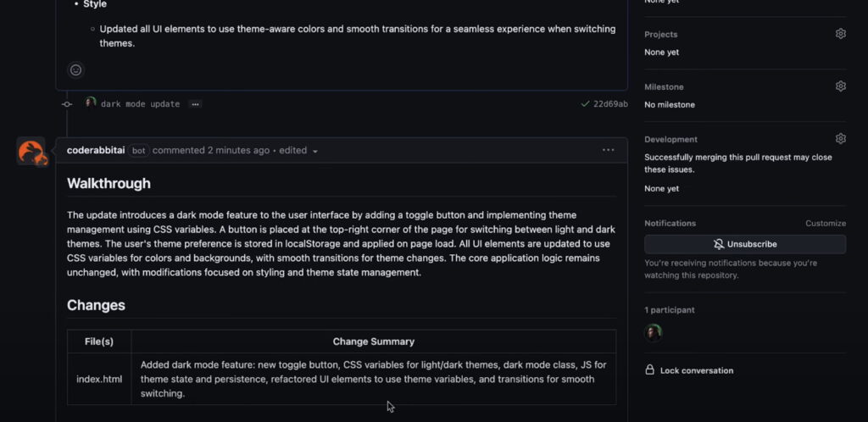The width and height of the screenshot is (868, 422).
Task: Open commit 22d69ab link
Action: 610,104
